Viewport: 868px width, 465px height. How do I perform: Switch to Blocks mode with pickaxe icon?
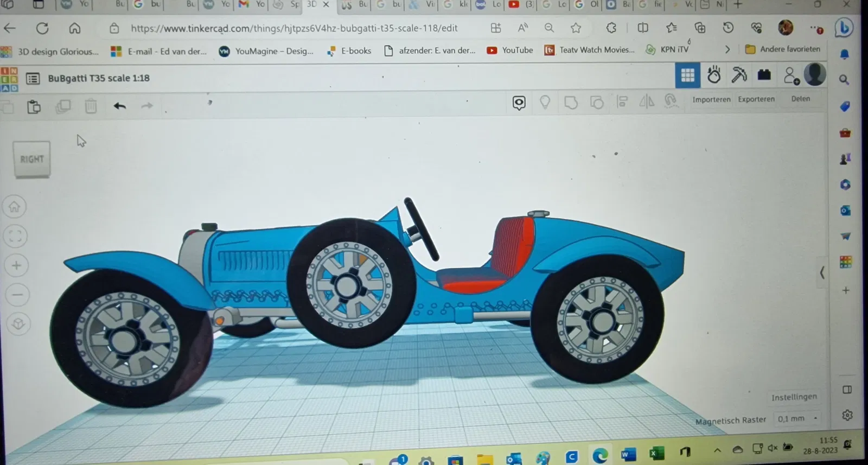[739, 75]
